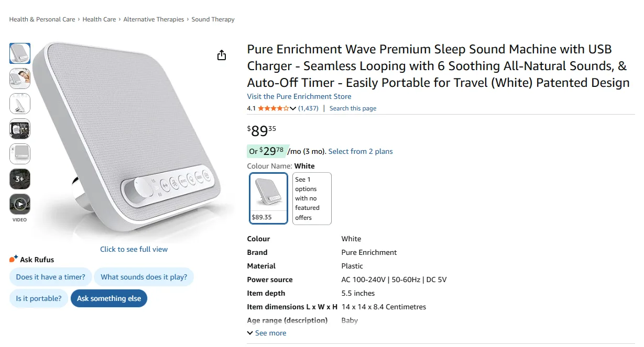
Task: Open the Sound Therapy breadcrumb category
Action: click(x=213, y=19)
